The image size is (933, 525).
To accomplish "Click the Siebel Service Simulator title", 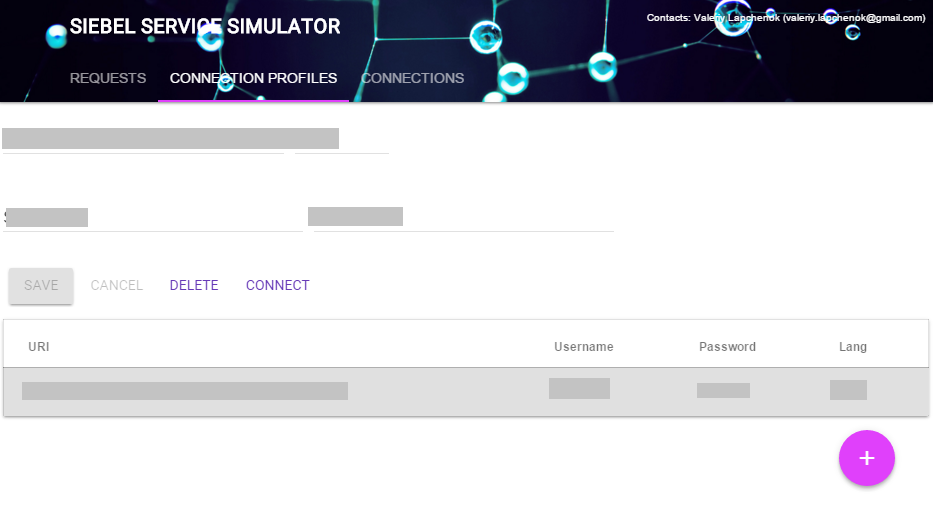I will pyautogui.click(x=205, y=26).
